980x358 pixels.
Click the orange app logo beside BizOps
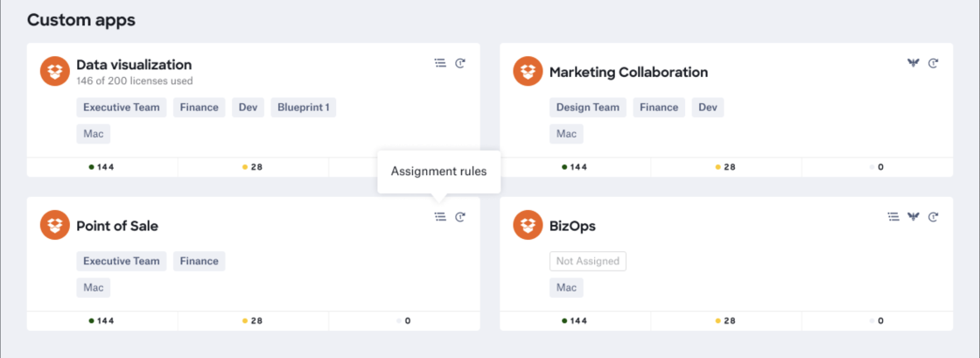pos(528,225)
